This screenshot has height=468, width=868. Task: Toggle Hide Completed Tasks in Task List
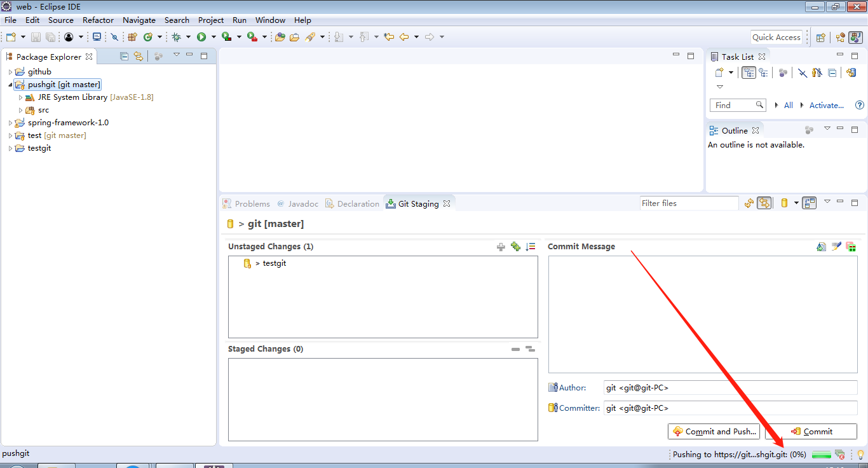point(803,72)
